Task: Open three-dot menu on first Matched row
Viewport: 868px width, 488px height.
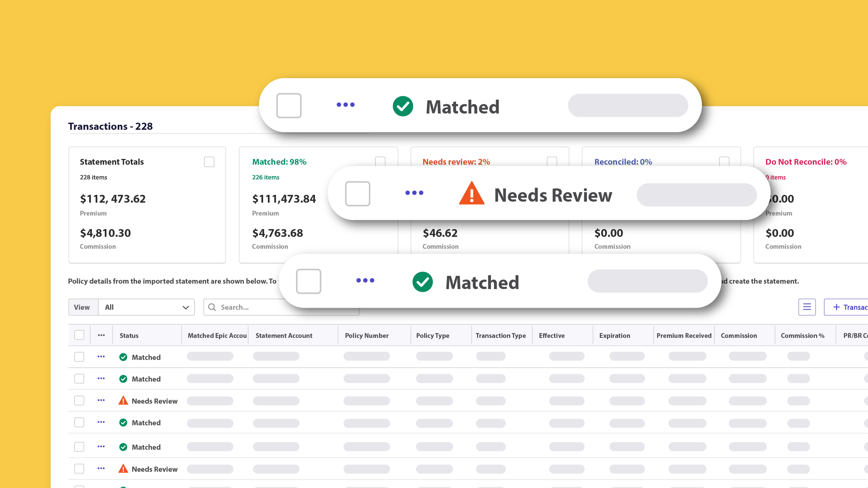Action: coord(101,357)
